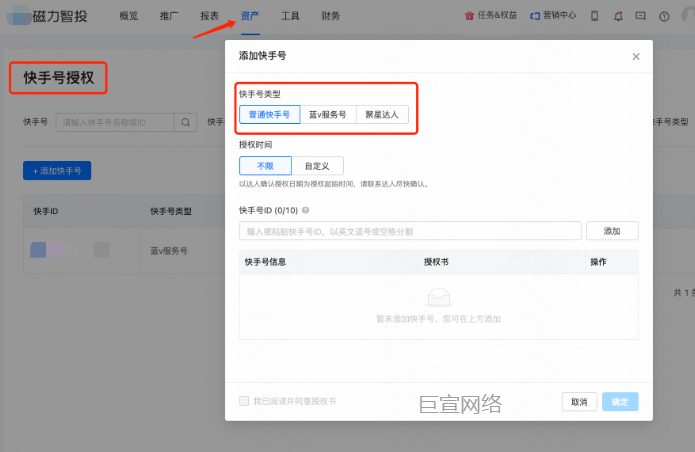
Task: Open the notification bell
Action: 618,16
